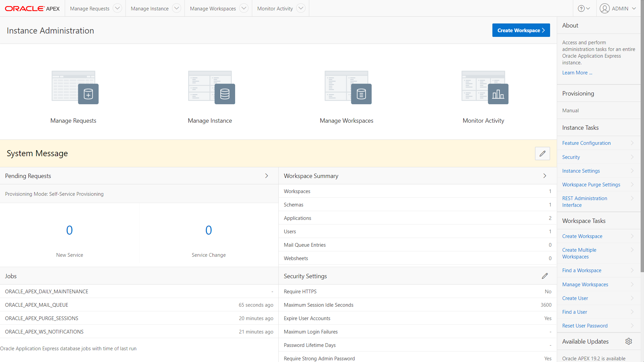Edit the System Message with pencil icon
Viewport: 644px width, 362px height.
coord(542,154)
